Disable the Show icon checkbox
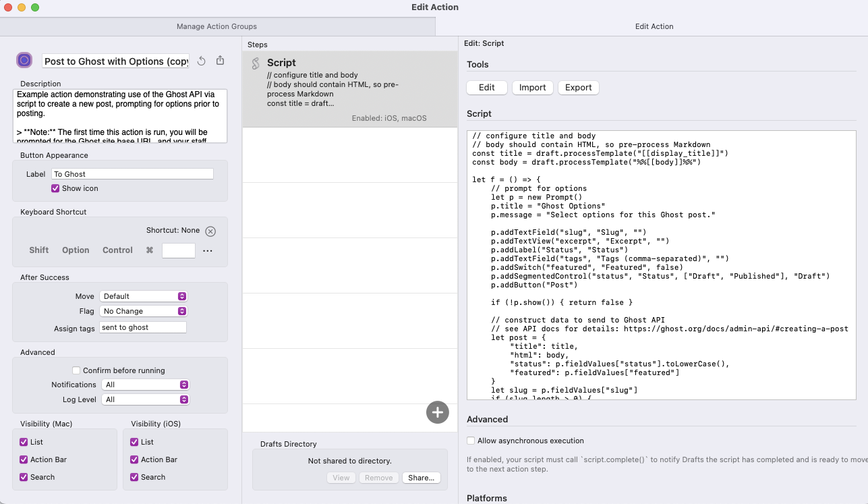This screenshot has width=868, height=504. [x=55, y=188]
